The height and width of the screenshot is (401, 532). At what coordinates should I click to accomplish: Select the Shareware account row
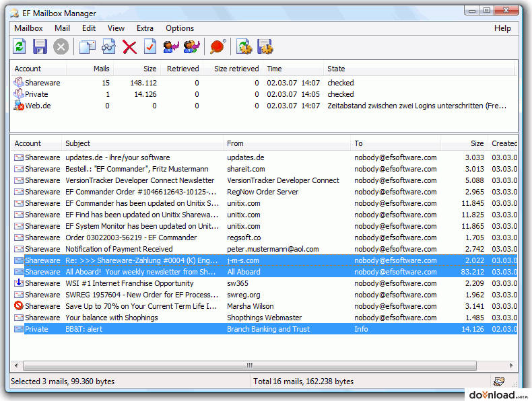[264, 83]
